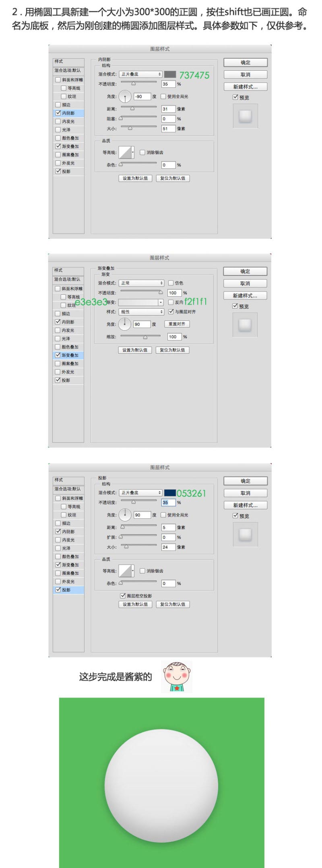Click the 大小 field showing 51

click(168, 129)
